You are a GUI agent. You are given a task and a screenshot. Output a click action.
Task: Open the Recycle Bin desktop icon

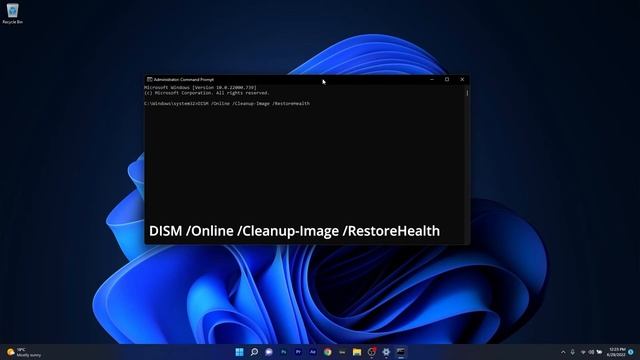tap(12, 13)
